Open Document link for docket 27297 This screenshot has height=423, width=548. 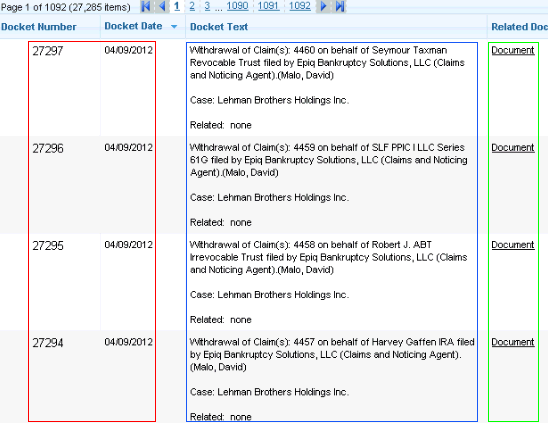[513, 50]
